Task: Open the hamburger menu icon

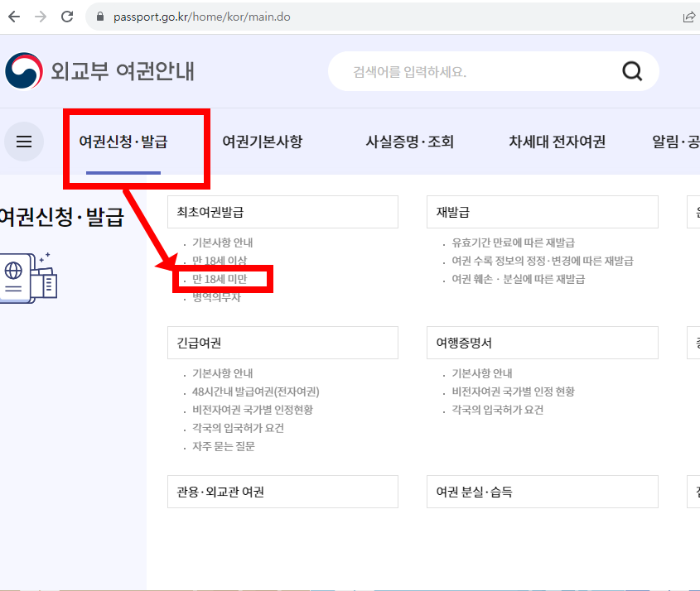Action: coord(24,141)
